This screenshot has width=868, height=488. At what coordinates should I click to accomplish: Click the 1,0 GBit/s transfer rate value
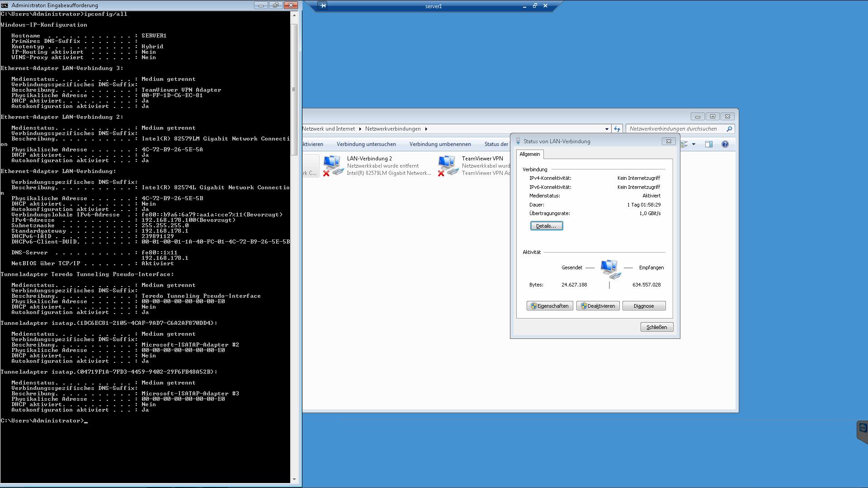click(650, 213)
